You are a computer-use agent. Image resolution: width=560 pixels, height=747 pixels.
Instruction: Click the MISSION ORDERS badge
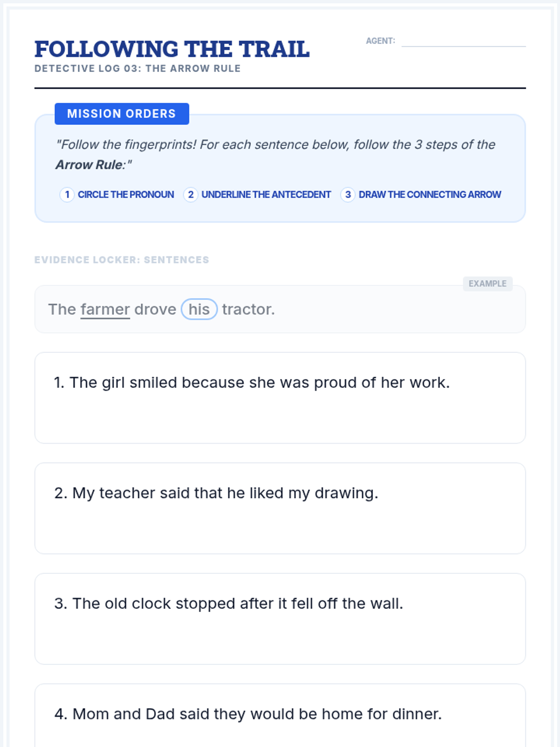point(122,114)
